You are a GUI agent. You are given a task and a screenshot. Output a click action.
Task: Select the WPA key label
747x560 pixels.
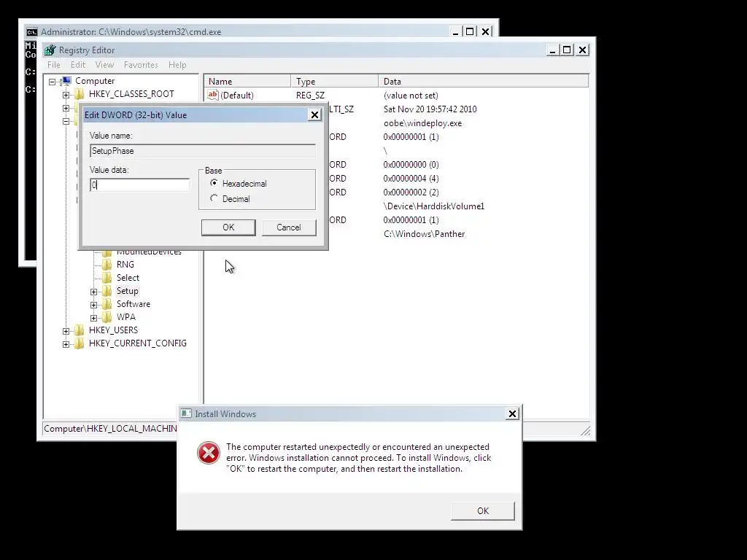point(125,317)
